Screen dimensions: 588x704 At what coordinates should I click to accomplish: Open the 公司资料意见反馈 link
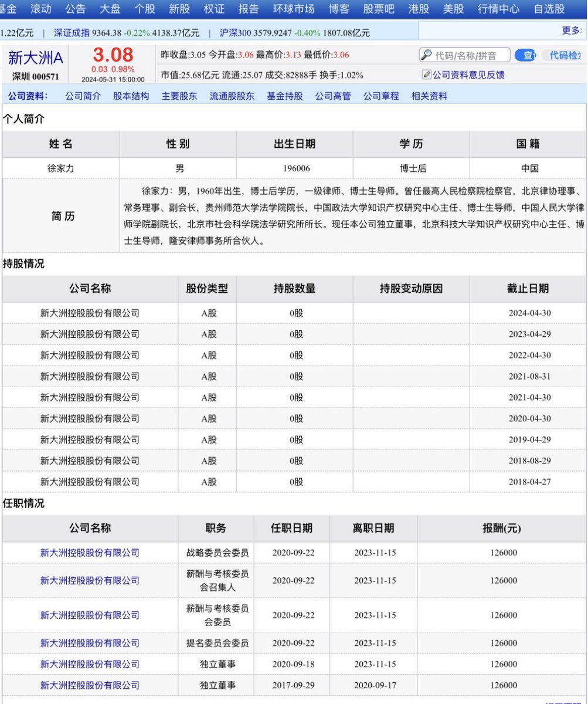pos(468,75)
